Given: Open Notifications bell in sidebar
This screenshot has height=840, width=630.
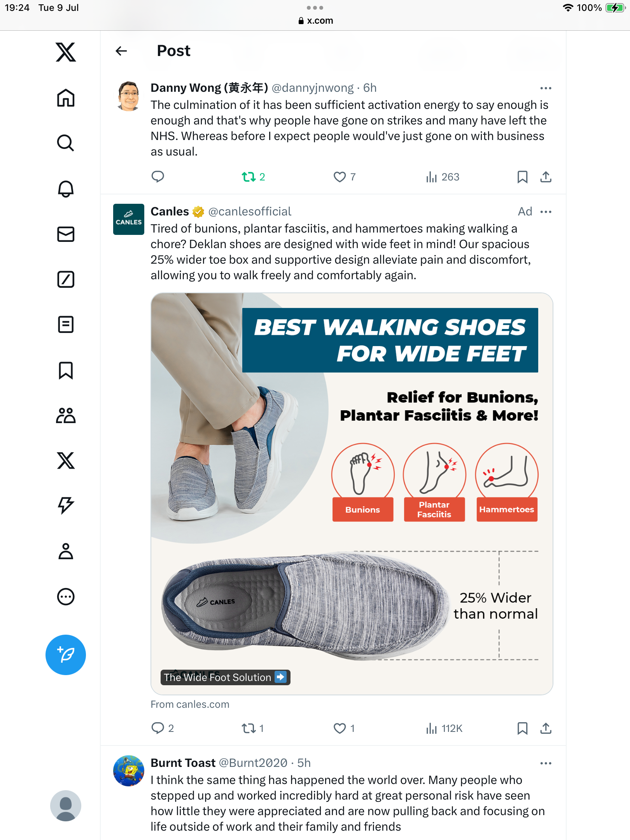Looking at the screenshot, I should point(66,189).
